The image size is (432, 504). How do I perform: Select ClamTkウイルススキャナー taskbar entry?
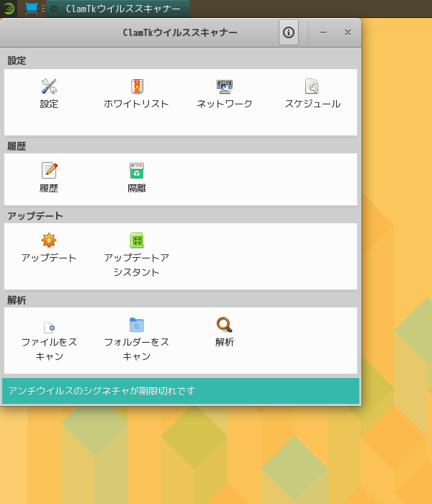[x=118, y=9]
